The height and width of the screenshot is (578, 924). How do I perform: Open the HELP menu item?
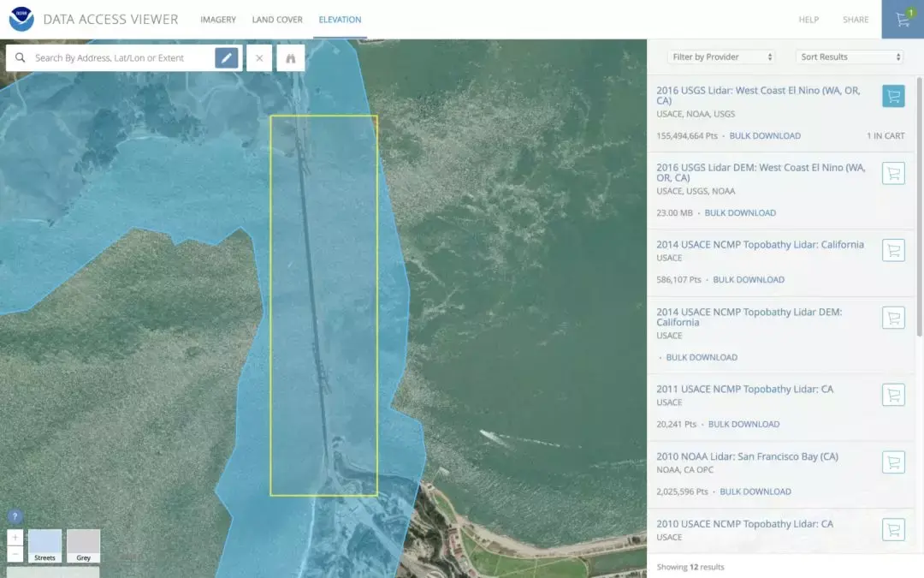808,19
